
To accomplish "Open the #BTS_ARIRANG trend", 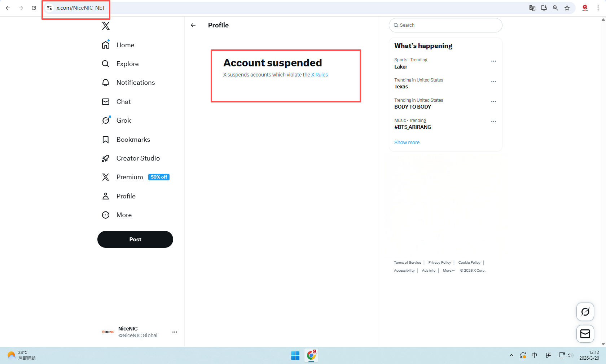I will pos(413,127).
